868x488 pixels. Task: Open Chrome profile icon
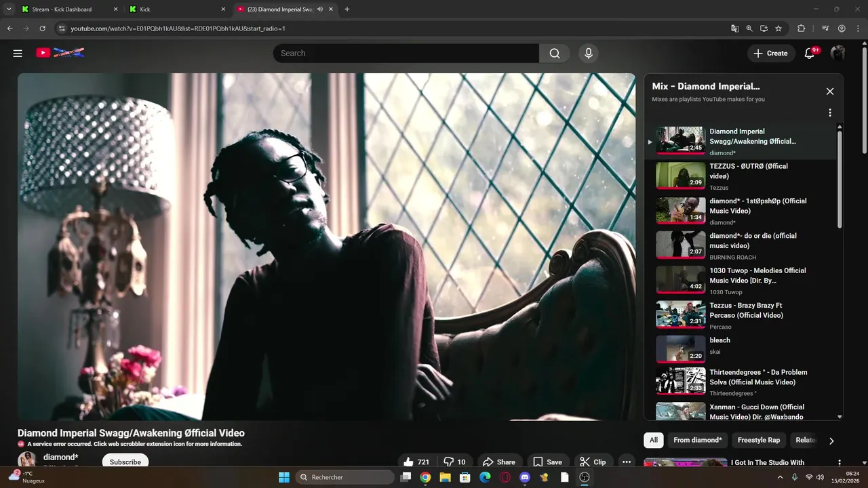point(842,28)
